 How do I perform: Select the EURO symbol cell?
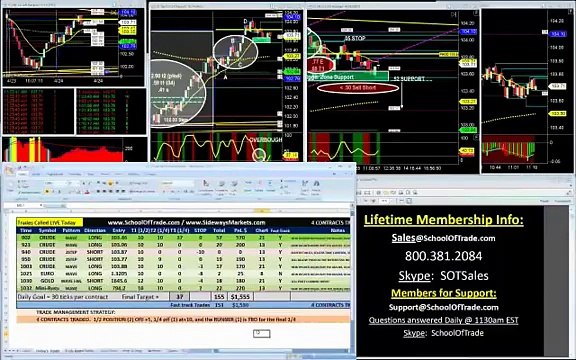pos(47,274)
